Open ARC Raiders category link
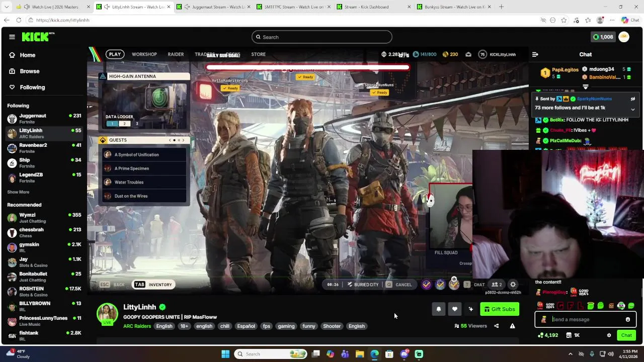 (x=137, y=326)
